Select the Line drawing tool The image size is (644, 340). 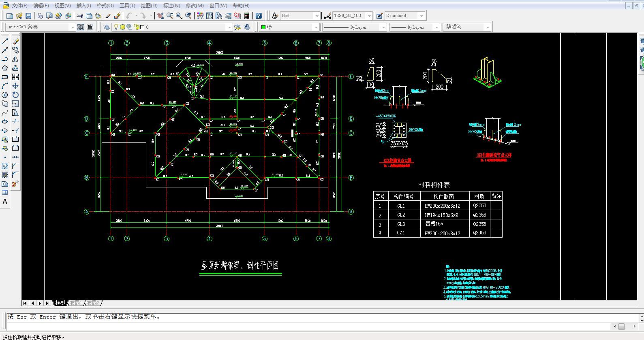coord(5,41)
